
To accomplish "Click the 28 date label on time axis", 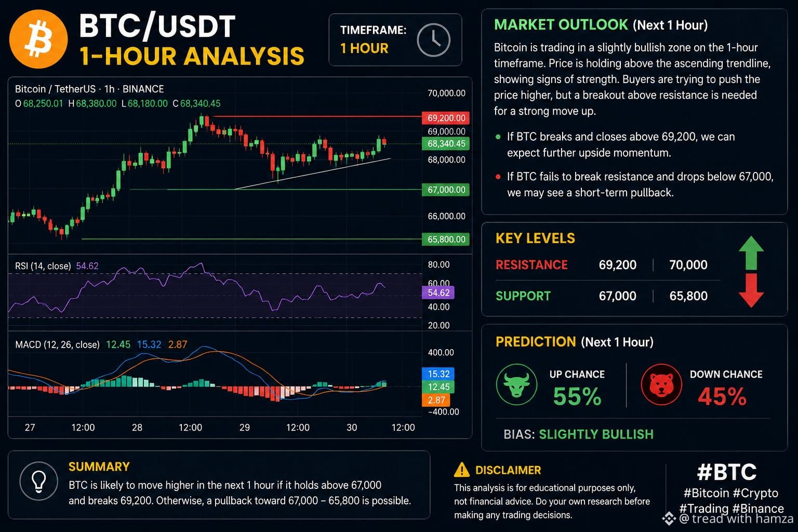I will (137, 428).
